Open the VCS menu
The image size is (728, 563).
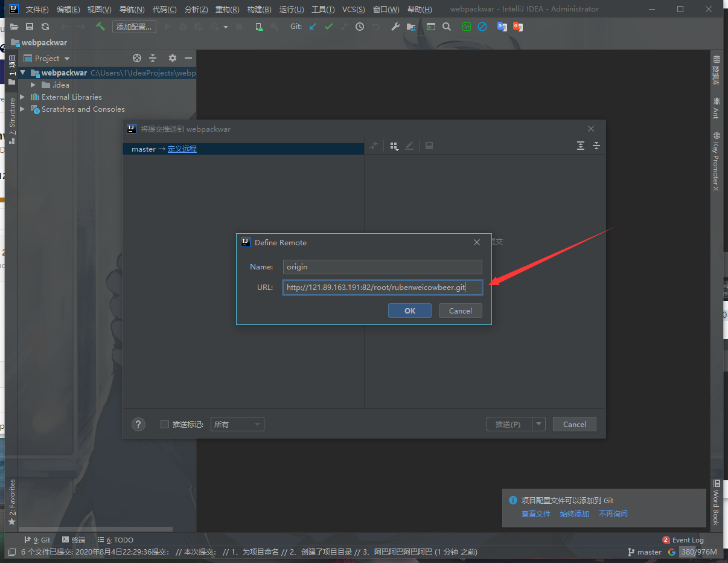click(353, 9)
